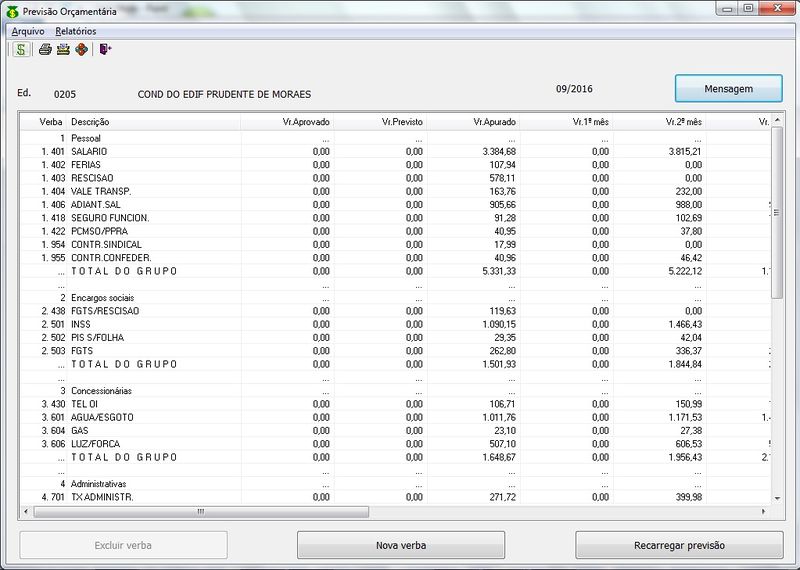Click the printer icon in toolbar
The height and width of the screenshot is (570, 800).
coord(45,49)
